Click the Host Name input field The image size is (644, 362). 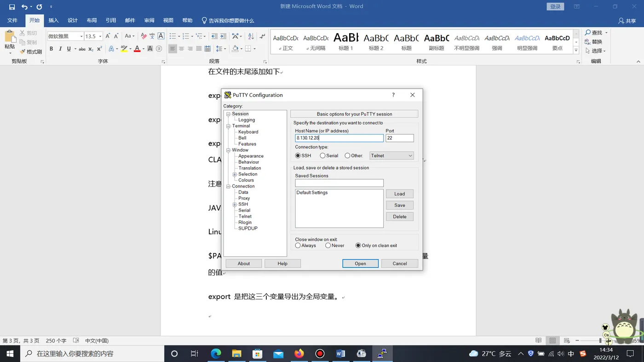339,138
